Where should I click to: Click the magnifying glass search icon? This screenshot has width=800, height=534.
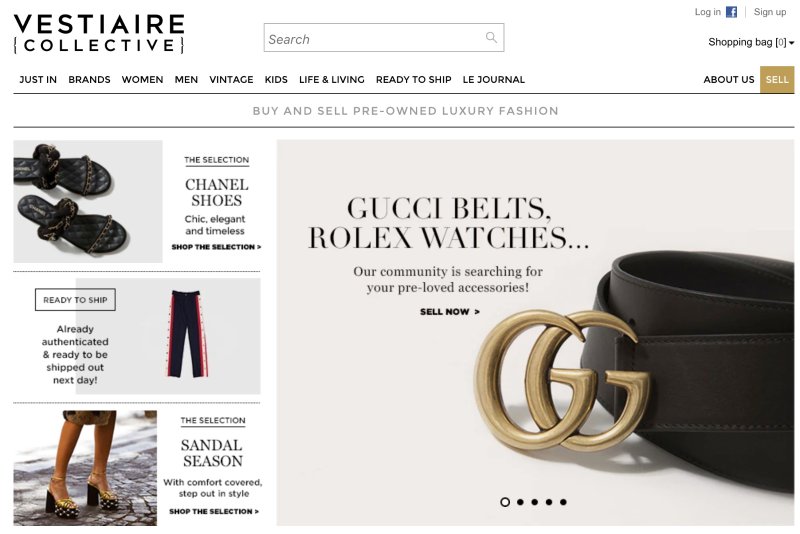(x=491, y=37)
